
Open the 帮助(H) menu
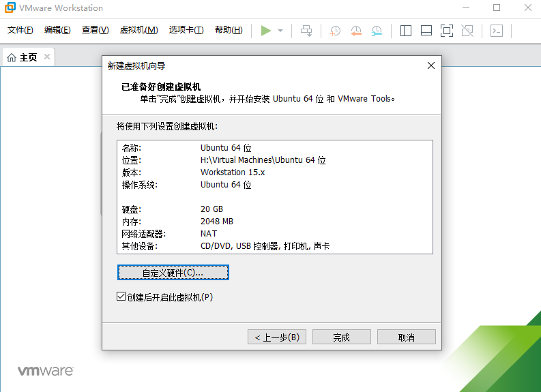[229, 31]
